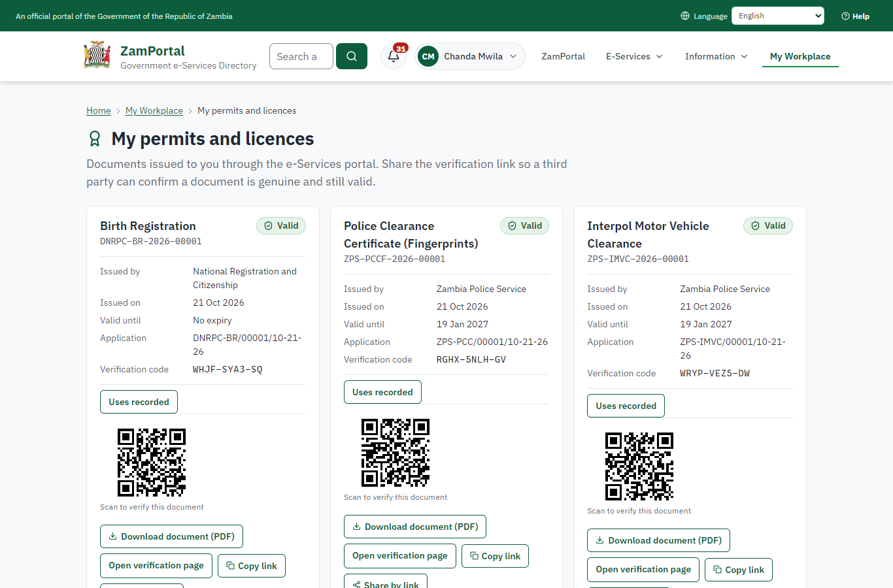The height and width of the screenshot is (588, 893).
Task: Go to ZamPortal nav item
Action: click(x=563, y=56)
